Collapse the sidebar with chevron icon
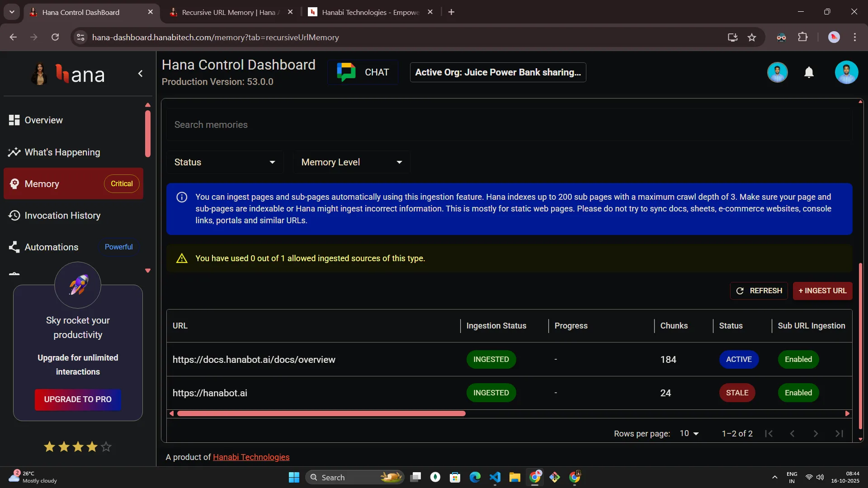 click(x=140, y=74)
